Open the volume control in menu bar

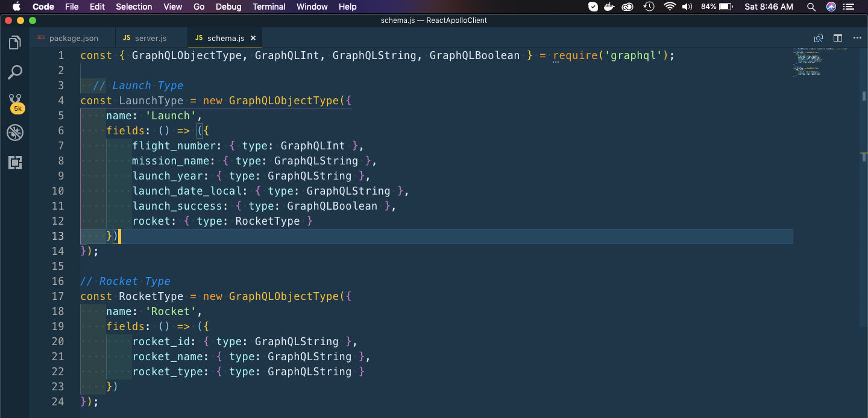click(x=687, y=7)
